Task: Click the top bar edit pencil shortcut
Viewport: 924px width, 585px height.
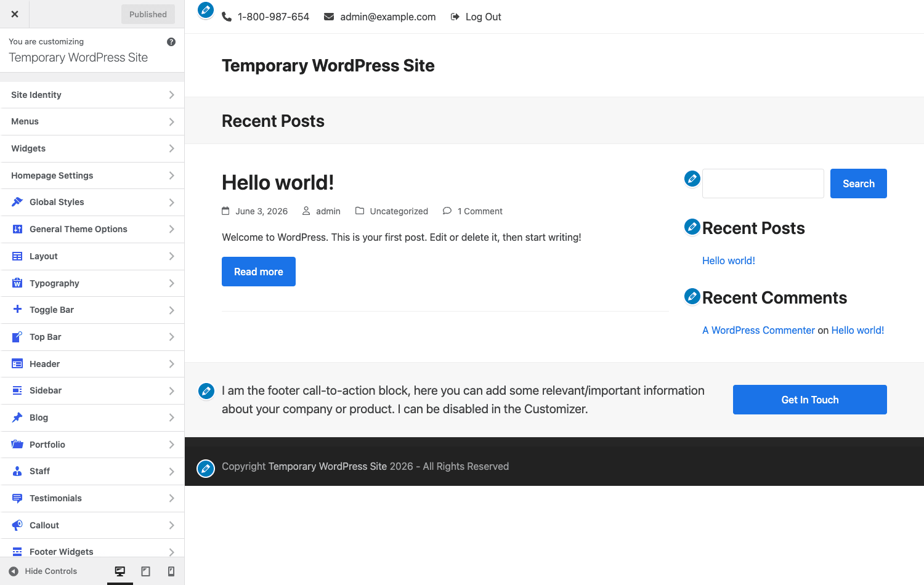Action: (x=206, y=10)
